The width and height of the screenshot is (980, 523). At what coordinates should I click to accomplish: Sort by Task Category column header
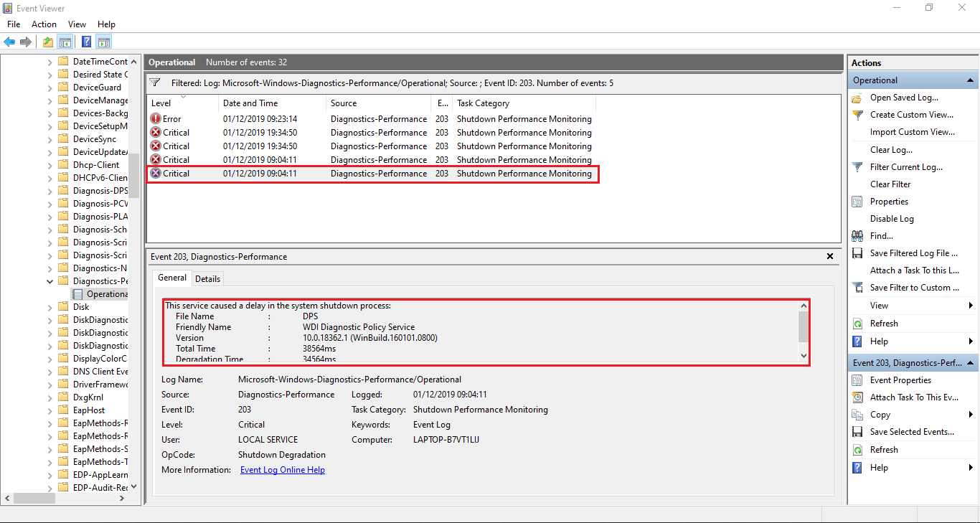524,103
